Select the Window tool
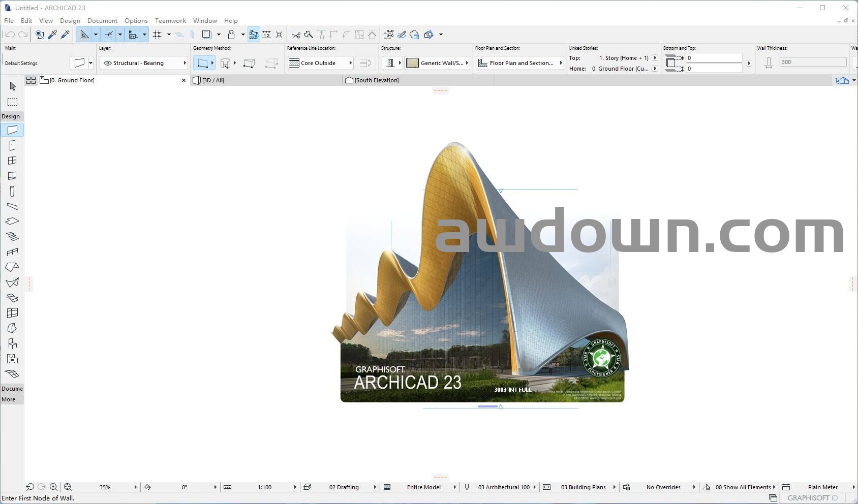Screen dimensions: 858x504 12,161
